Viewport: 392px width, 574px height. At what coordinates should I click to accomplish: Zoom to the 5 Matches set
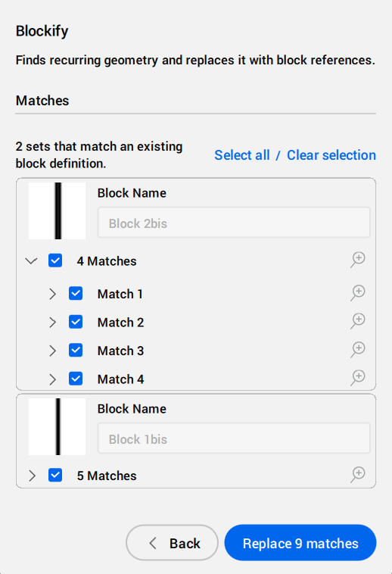pyautogui.click(x=358, y=475)
